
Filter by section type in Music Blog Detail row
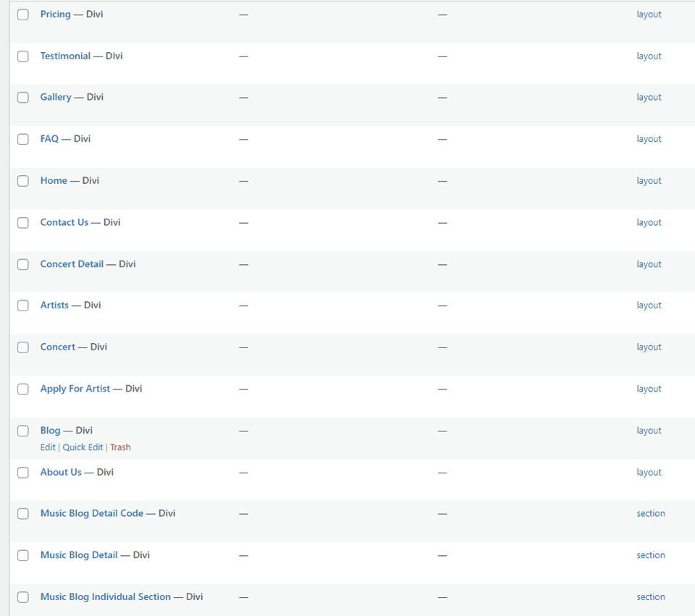(651, 556)
